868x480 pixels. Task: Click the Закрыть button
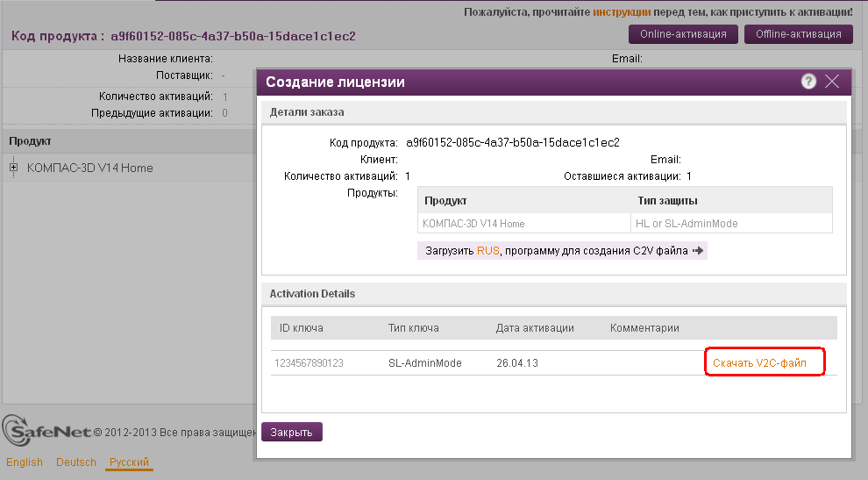pyautogui.click(x=292, y=432)
